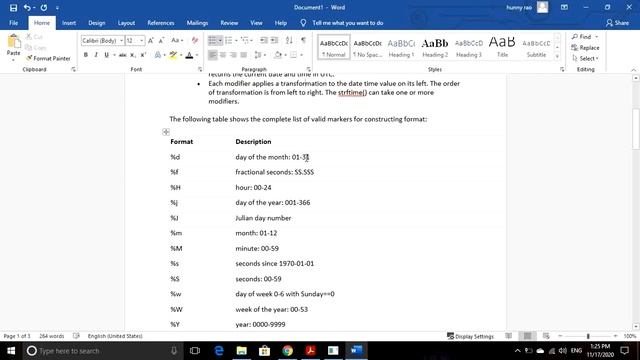Sort the selected text
This screenshot has width=640, height=360.
coord(289,40)
